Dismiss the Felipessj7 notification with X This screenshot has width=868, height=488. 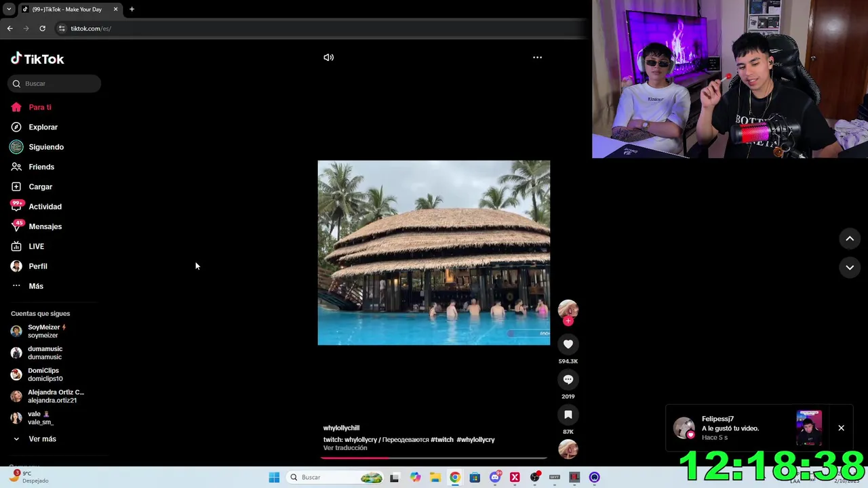click(841, 428)
